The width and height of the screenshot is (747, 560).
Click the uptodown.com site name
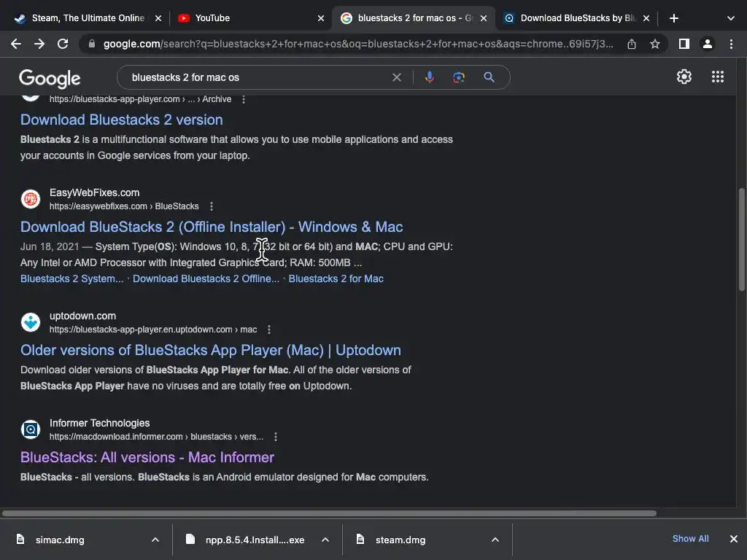(82, 316)
